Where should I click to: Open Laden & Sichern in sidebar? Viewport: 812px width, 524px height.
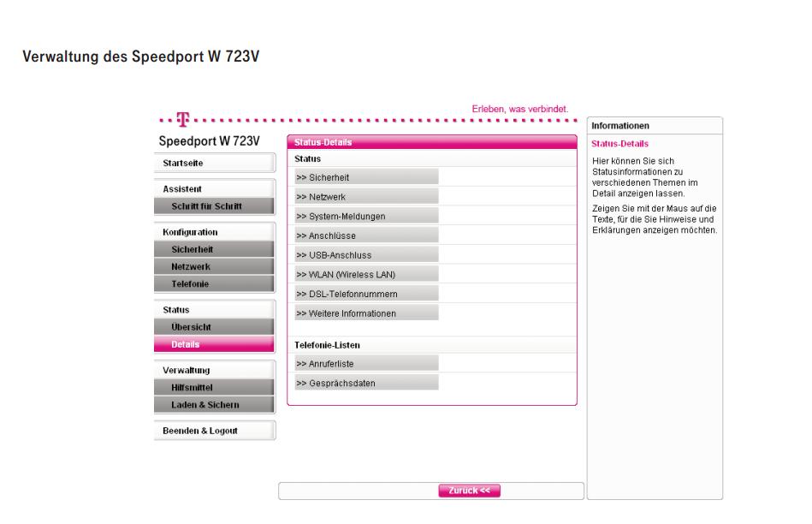click(x=214, y=404)
